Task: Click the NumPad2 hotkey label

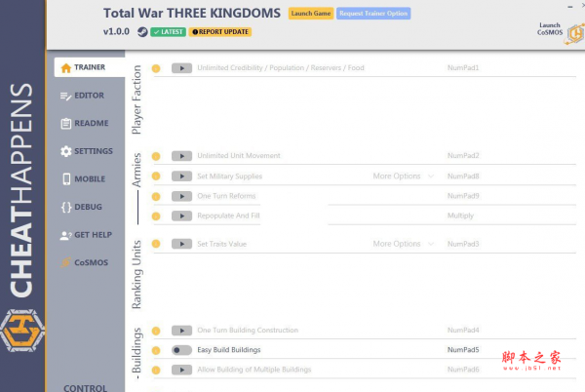Action: pos(463,155)
